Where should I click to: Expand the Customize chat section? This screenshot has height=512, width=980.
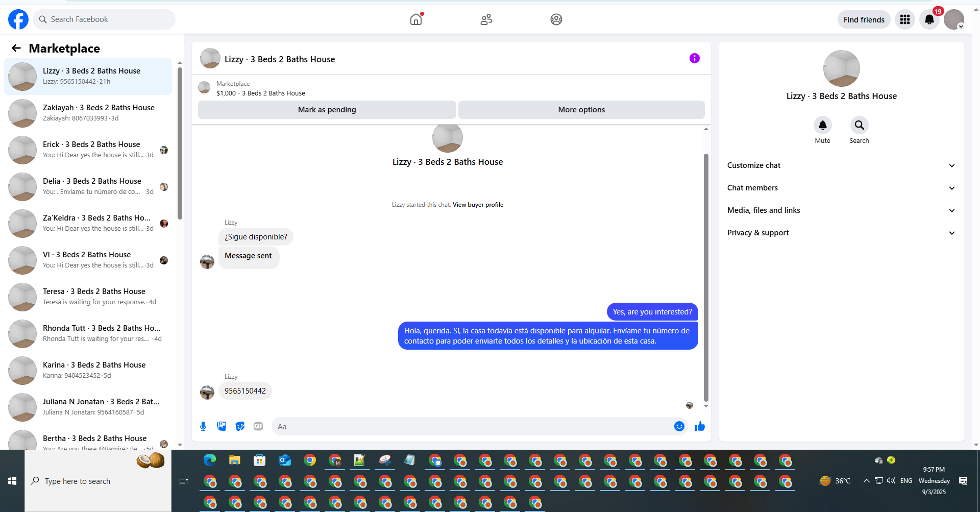click(841, 165)
